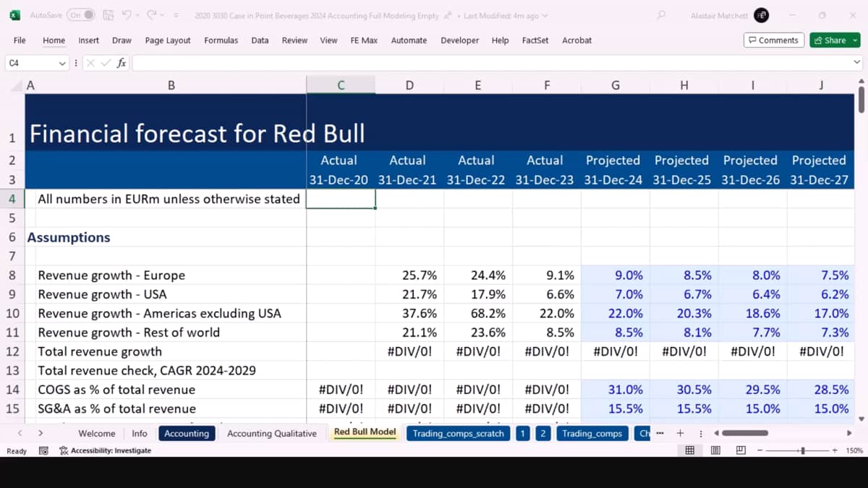Image resolution: width=868 pixels, height=488 pixels.
Task: Open the Draw ribbon tab
Action: [x=122, y=40]
